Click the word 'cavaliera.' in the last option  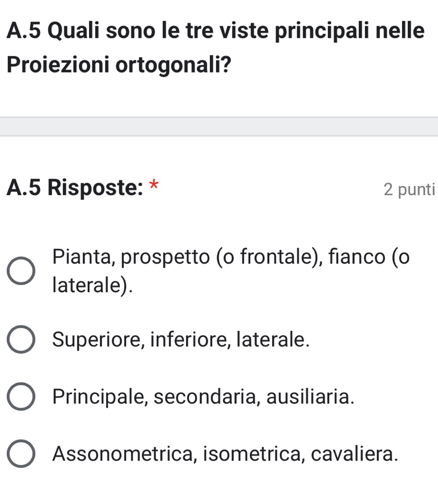coord(355,454)
